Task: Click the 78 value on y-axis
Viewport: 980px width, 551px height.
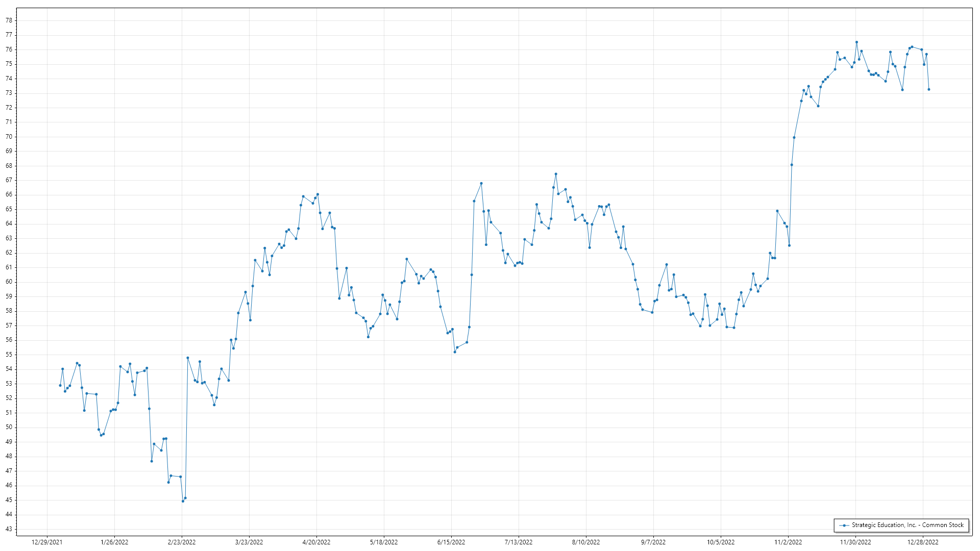Action: click(x=9, y=20)
